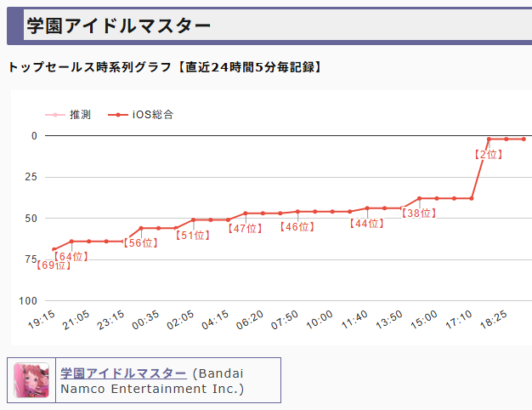Click the 50 rank axis value
Image resolution: width=532 pixels, height=410 pixels.
pyautogui.click(x=31, y=219)
